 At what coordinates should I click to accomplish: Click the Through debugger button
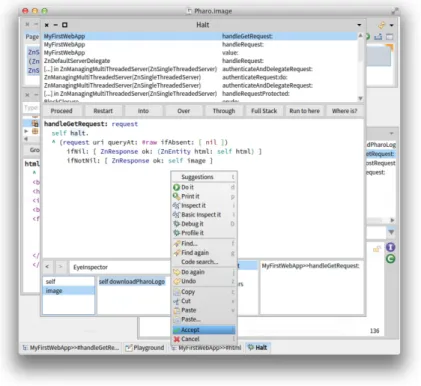[x=224, y=111]
